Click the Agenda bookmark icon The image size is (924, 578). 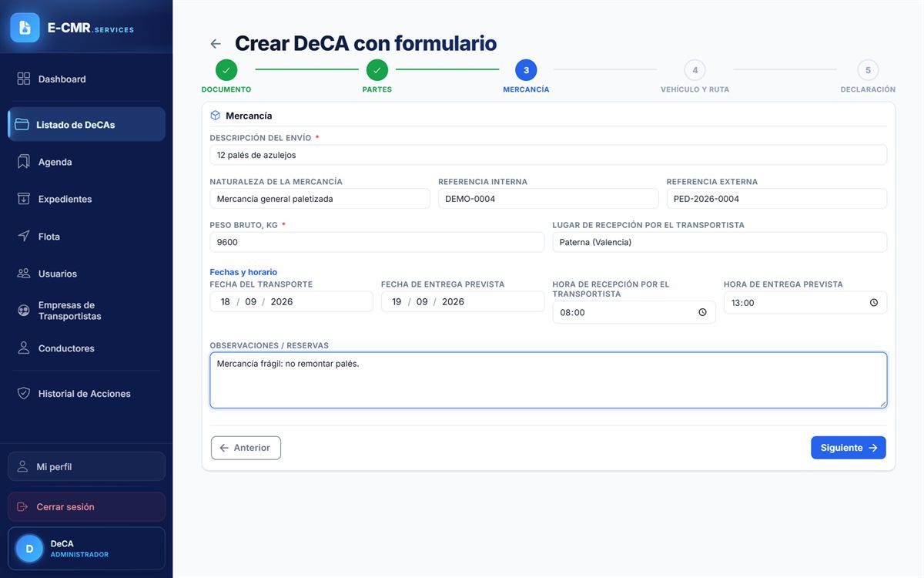(x=24, y=162)
